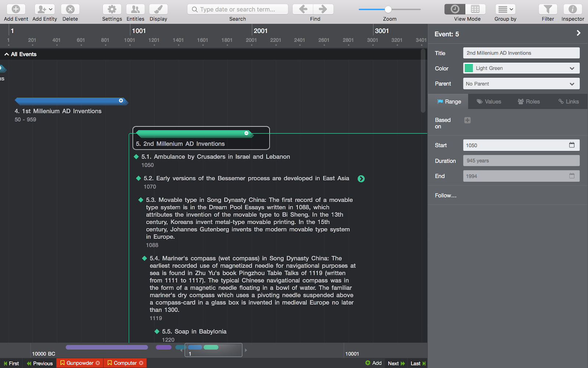Toggle the Inspector panel icon
588x368 pixels.
tap(573, 9)
